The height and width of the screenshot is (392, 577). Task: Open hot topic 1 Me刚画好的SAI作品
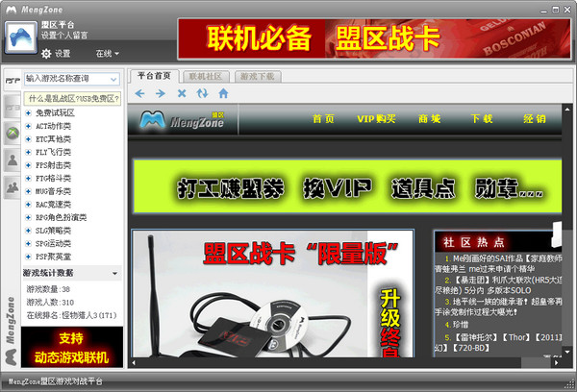[498, 263]
